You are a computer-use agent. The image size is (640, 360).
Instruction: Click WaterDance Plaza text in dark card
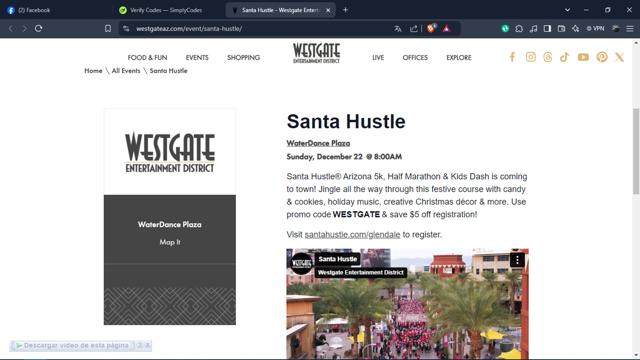coord(170,224)
